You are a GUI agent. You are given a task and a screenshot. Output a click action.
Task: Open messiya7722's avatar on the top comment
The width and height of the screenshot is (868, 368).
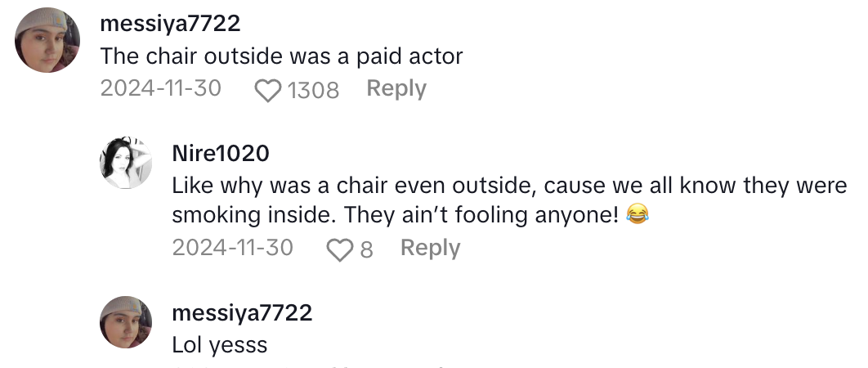(47, 41)
